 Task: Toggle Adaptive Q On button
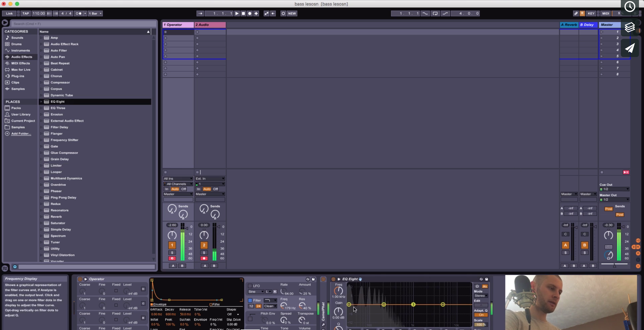[481, 315]
